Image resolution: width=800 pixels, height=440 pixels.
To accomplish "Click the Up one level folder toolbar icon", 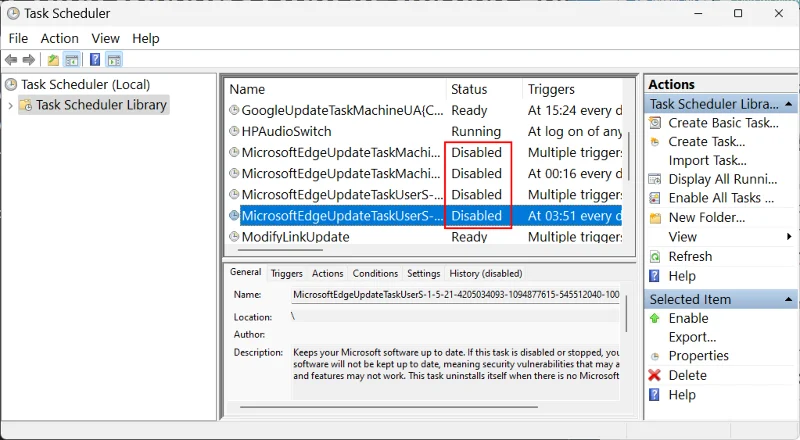I will coord(53,60).
